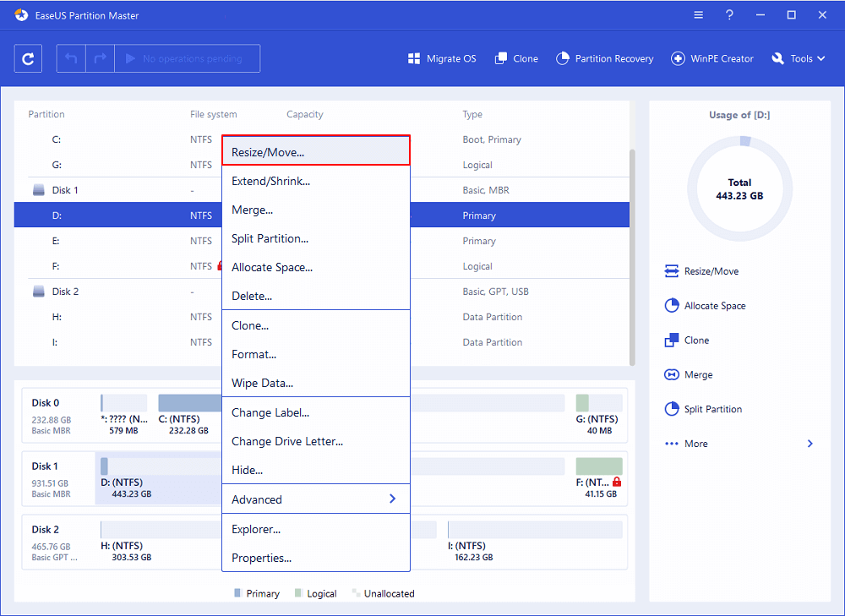
Task: Click the partition list vertical scrollbar
Action: 632,257
